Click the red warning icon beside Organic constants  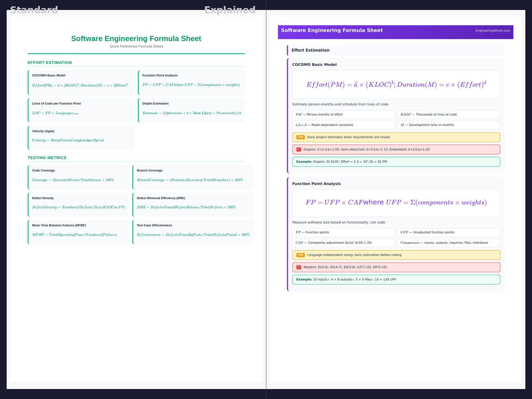[x=299, y=150]
